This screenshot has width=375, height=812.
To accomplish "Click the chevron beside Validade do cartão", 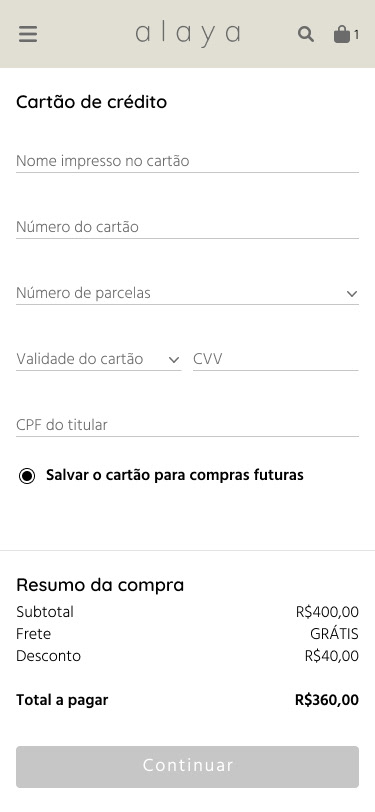I will point(174,359).
